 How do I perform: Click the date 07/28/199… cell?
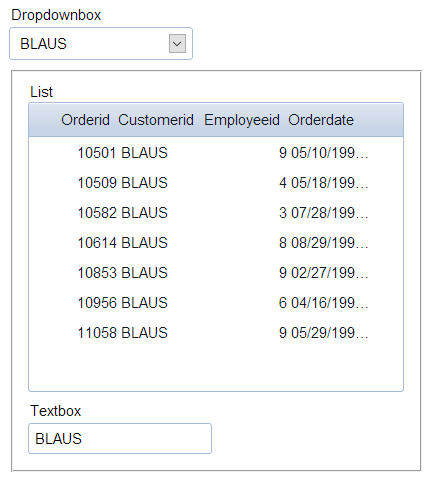[329, 213]
